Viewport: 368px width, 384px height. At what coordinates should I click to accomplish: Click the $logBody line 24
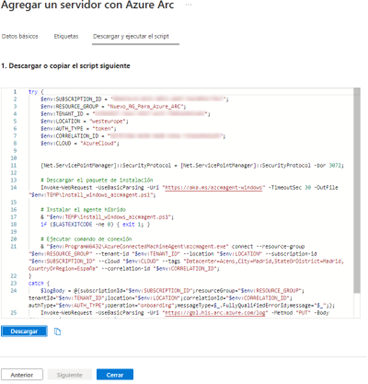172,290
